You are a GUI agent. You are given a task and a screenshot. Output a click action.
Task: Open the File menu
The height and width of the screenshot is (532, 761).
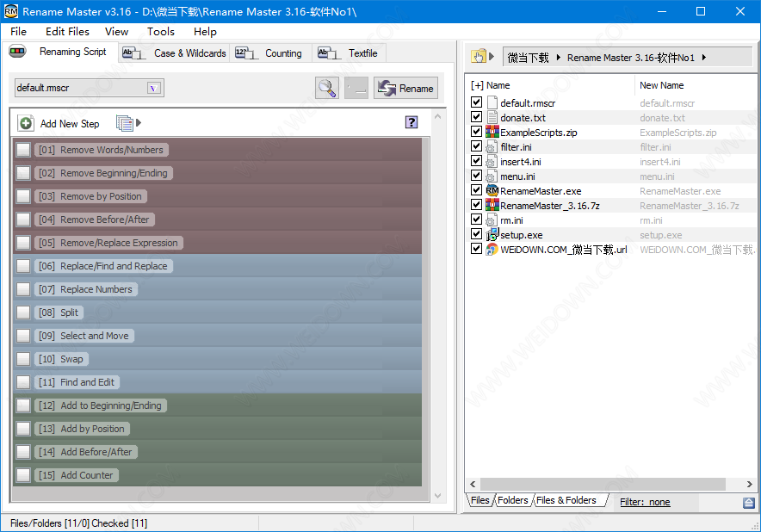pos(18,32)
